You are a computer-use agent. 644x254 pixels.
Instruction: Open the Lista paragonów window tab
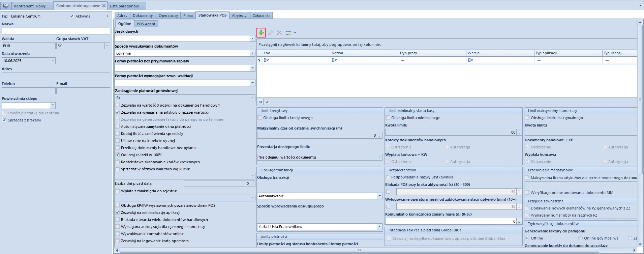tap(124, 6)
